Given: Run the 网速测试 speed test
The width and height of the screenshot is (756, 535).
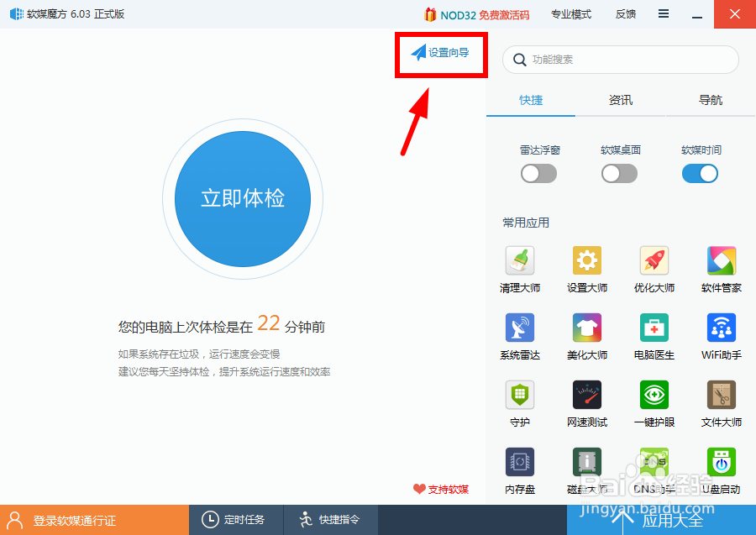Looking at the screenshot, I should pyautogui.click(x=586, y=403).
